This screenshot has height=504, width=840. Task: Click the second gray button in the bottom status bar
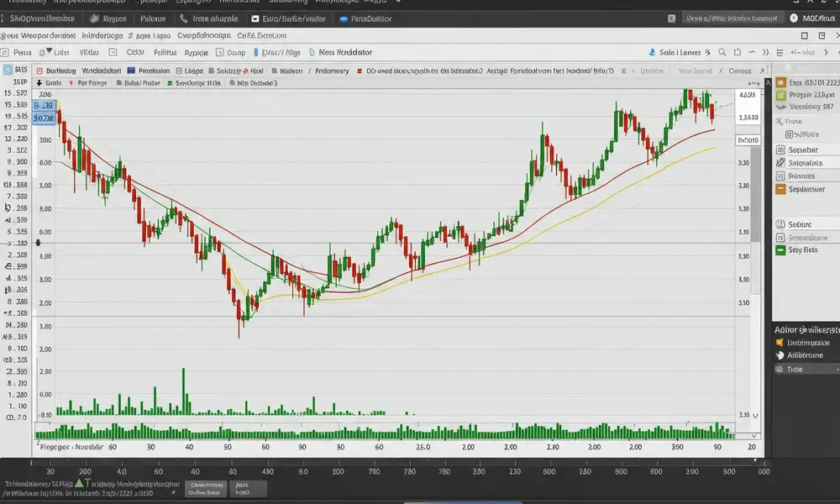pos(248,489)
